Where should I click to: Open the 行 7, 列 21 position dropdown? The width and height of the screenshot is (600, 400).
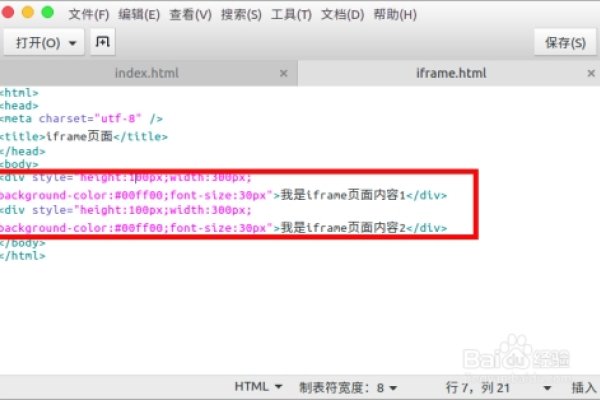click(x=498, y=388)
